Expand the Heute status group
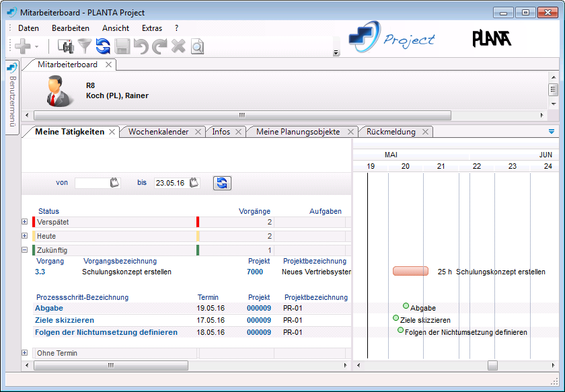 click(x=25, y=236)
